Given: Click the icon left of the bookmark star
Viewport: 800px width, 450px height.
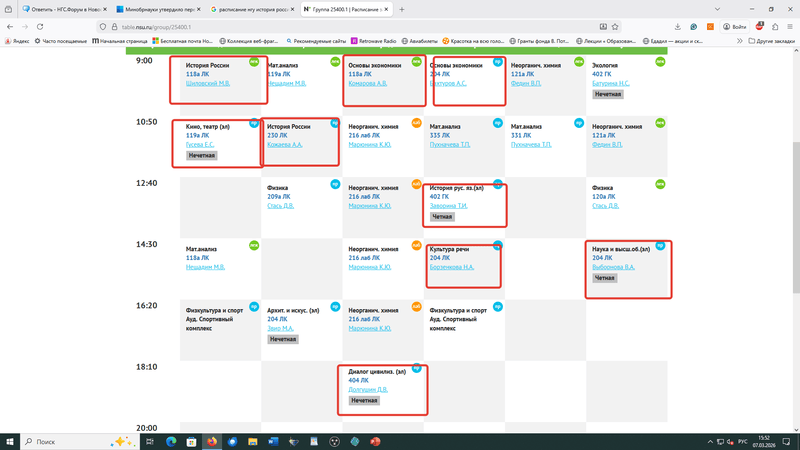Looking at the screenshot, I should pyautogui.click(x=603, y=27).
